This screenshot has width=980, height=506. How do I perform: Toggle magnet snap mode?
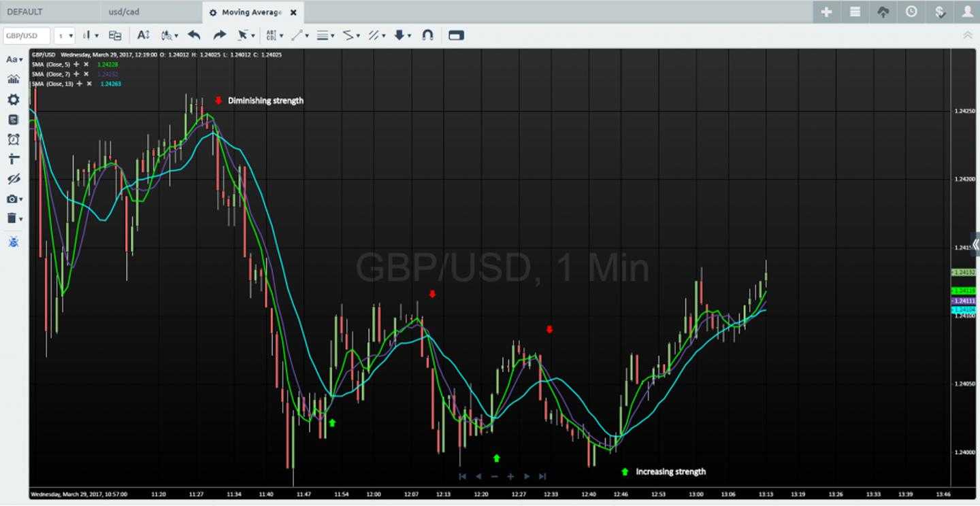click(427, 35)
